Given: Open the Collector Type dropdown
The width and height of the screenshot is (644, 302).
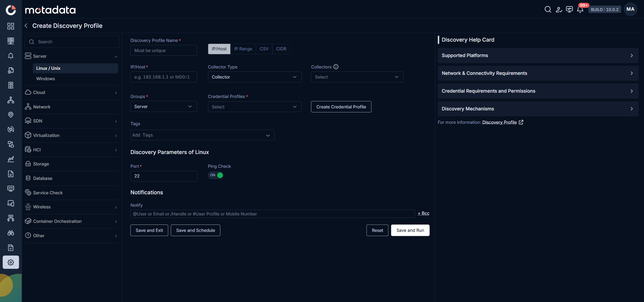Looking at the screenshot, I should coord(255,77).
